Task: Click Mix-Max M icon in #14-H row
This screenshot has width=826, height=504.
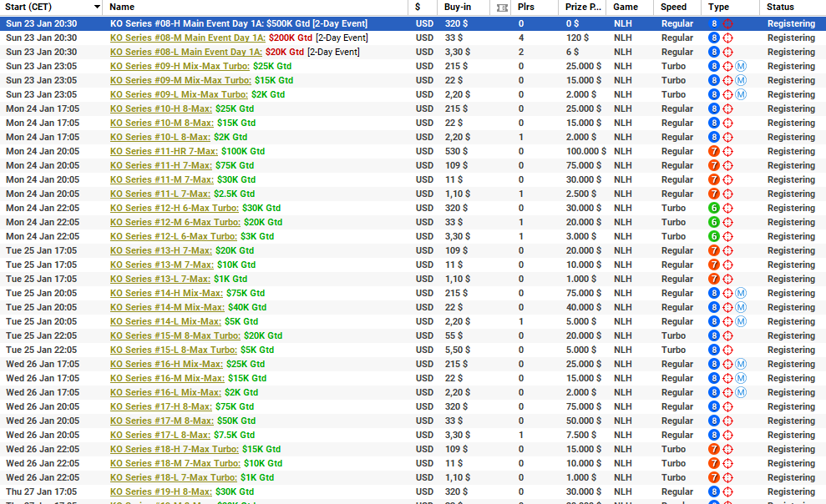Action: pos(741,294)
